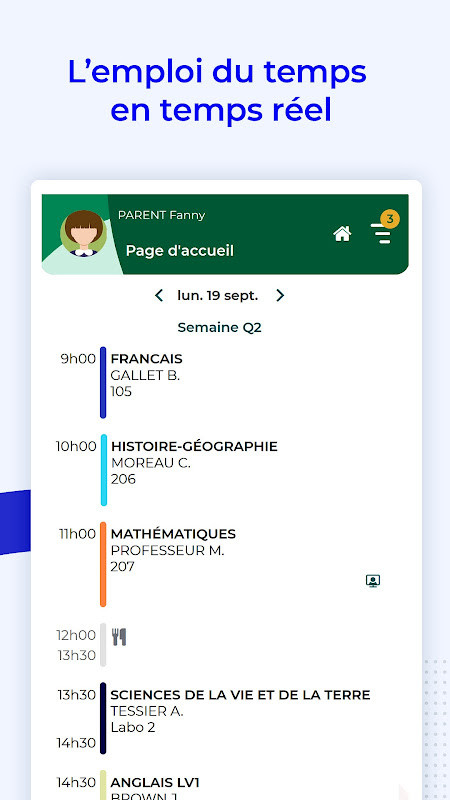Click the cyan Histoire-Géographie color bar
Screen dimensions: 450x800
tap(104, 470)
